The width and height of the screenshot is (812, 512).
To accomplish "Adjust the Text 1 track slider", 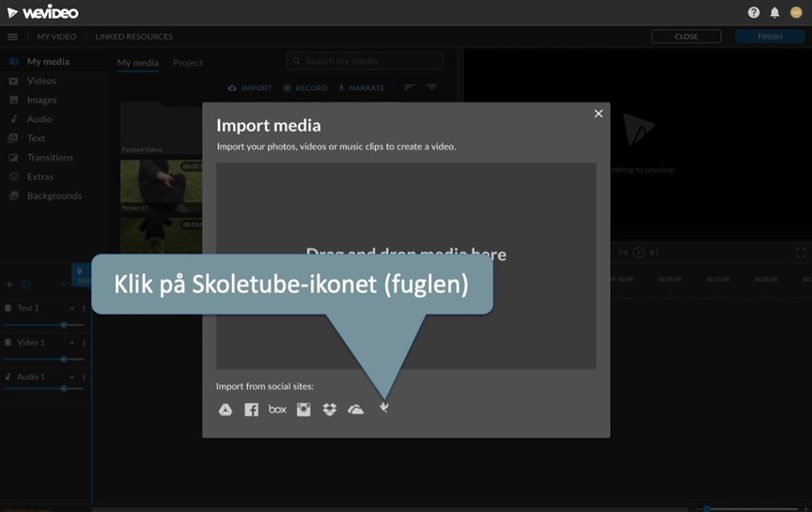I will (43, 325).
